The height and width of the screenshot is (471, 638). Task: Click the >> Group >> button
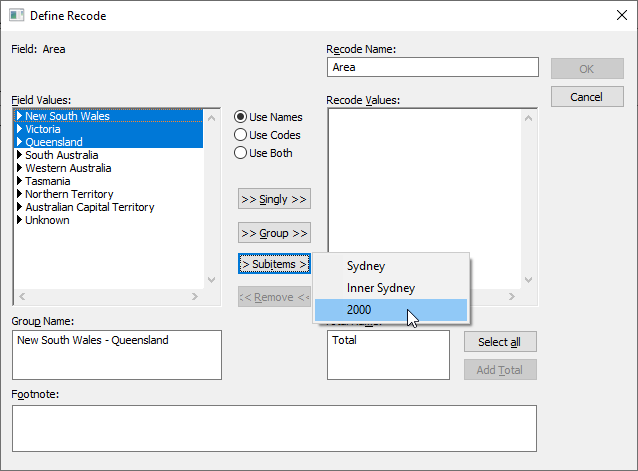point(274,233)
